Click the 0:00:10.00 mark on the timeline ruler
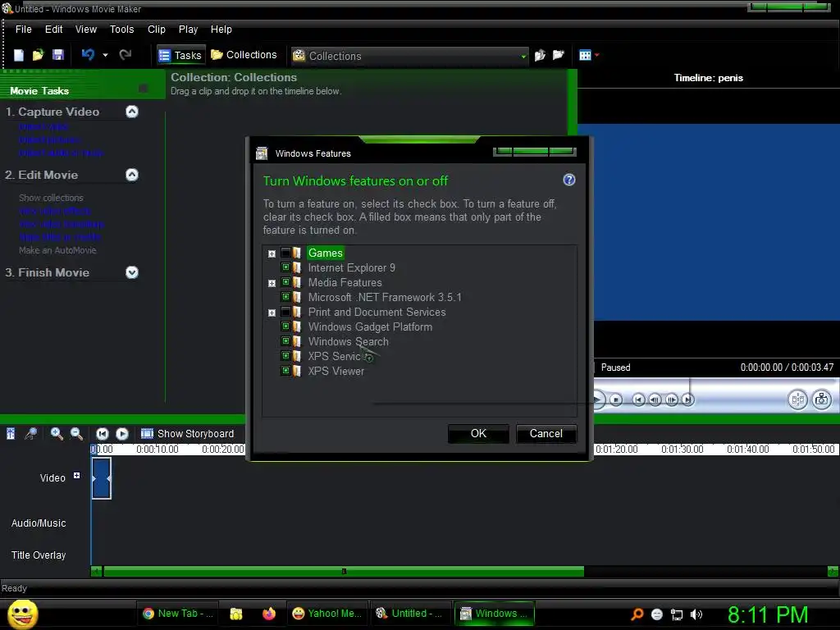The image size is (840, 630). (x=157, y=450)
